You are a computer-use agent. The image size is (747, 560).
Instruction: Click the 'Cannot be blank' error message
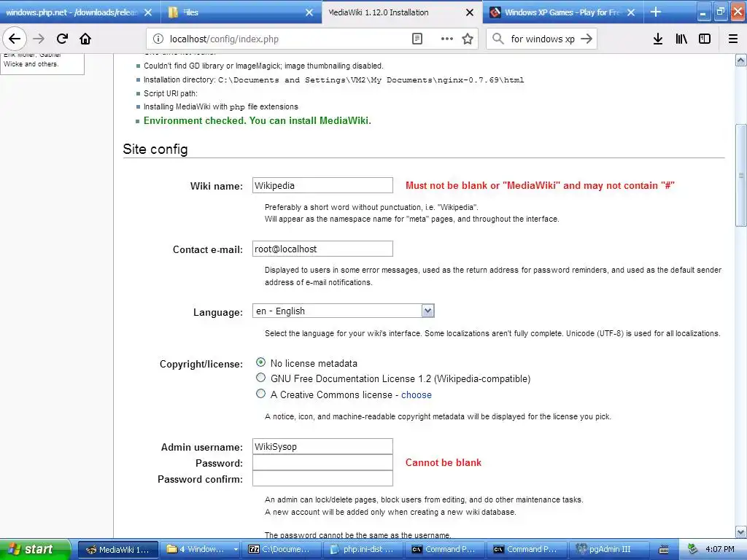pos(444,462)
